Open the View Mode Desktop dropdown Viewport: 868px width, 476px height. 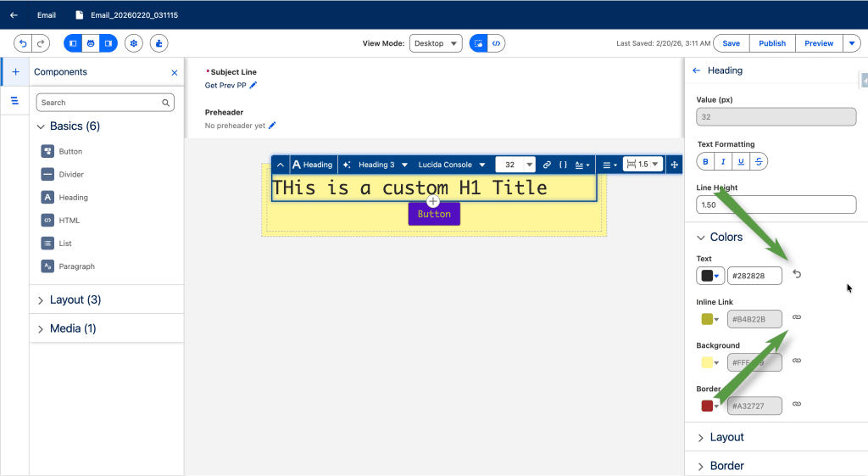(436, 43)
